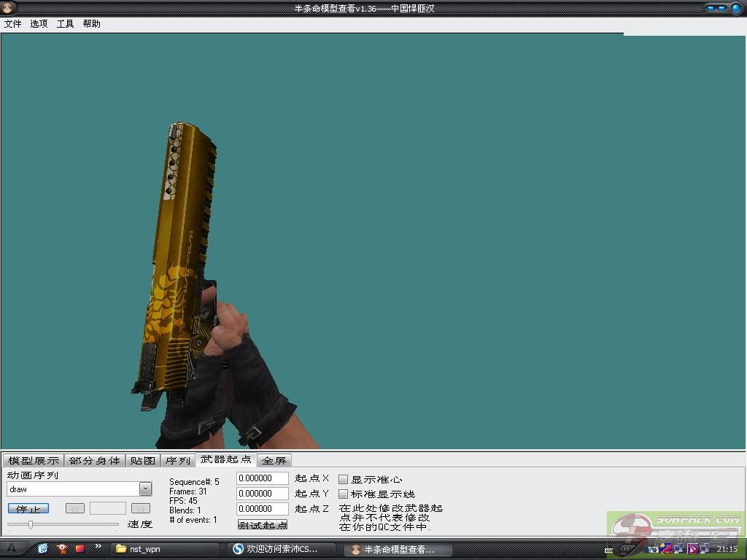Open the Start button on the taskbar
Viewport: 747px width, 560px height.
coord(12,548)
